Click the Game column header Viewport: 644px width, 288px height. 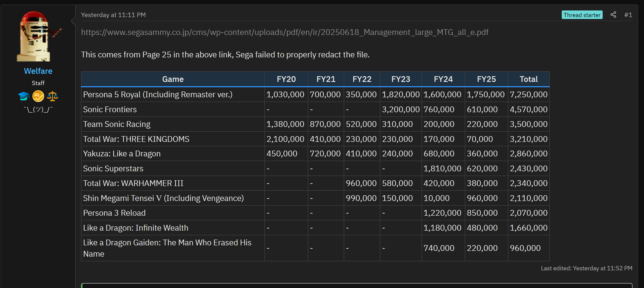[173, 79]
